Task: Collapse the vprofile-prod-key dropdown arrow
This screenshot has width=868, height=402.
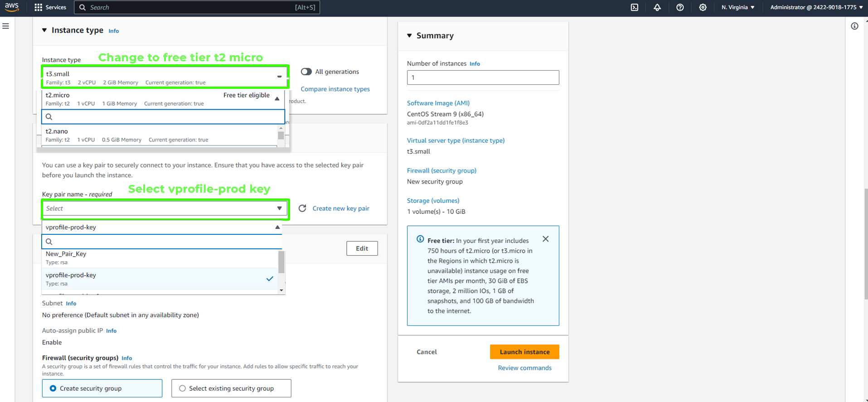Action: coord(277,227)
